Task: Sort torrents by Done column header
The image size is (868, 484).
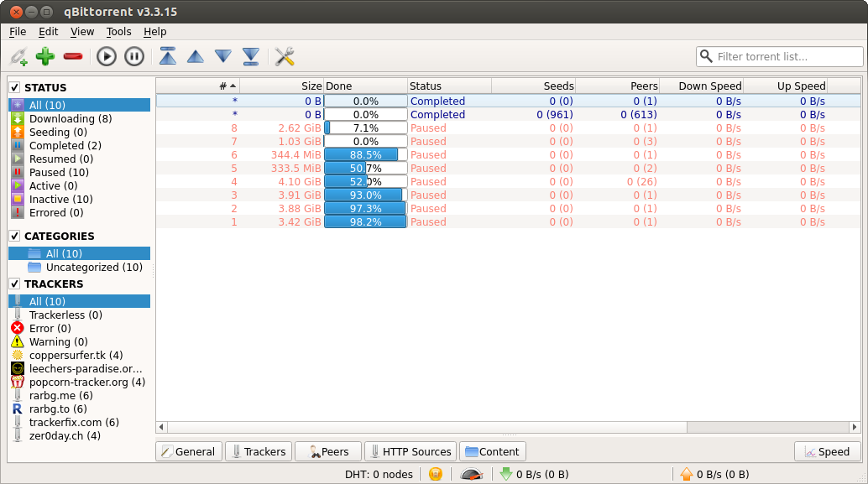Action: (x=365, y=86)
